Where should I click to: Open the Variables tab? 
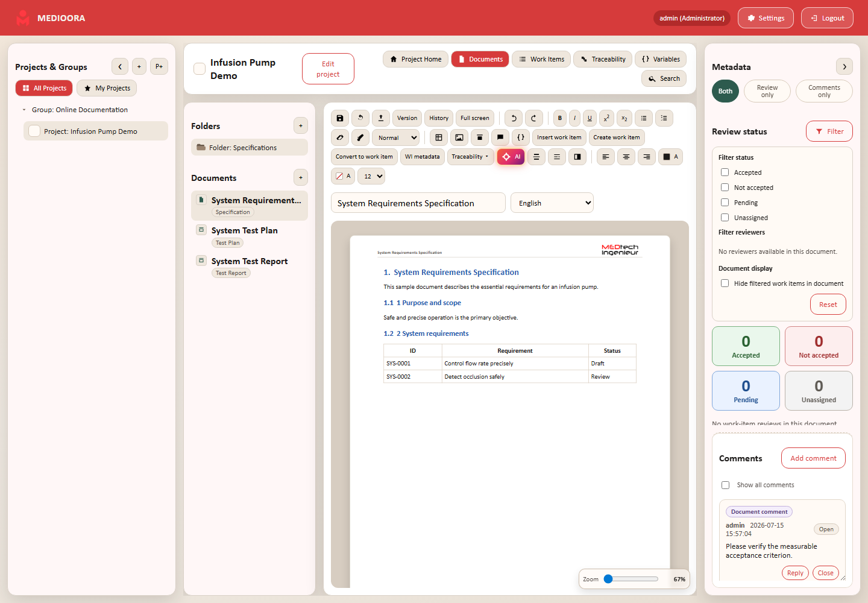click(x=661, y=59)
